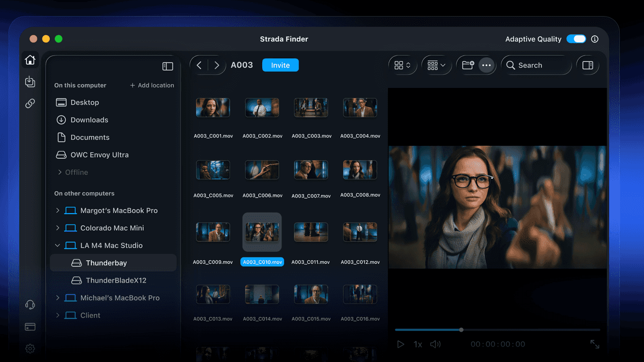Go back with the left arrow

(x=199, y=65)
